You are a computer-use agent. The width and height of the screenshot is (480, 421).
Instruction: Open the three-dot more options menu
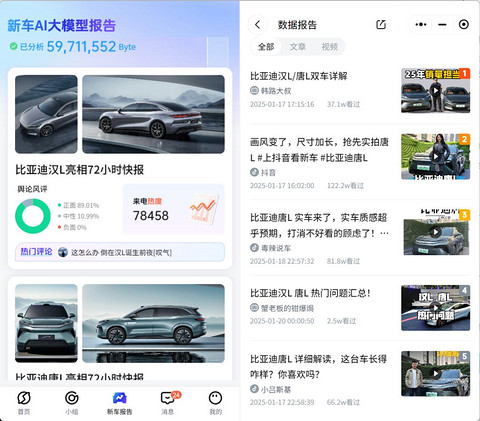coord(421,24)
